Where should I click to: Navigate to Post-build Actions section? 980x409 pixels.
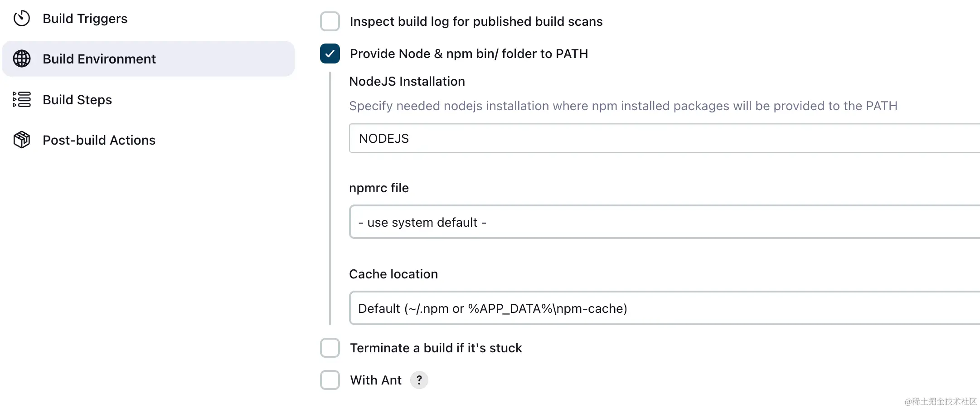coord(99,140)
